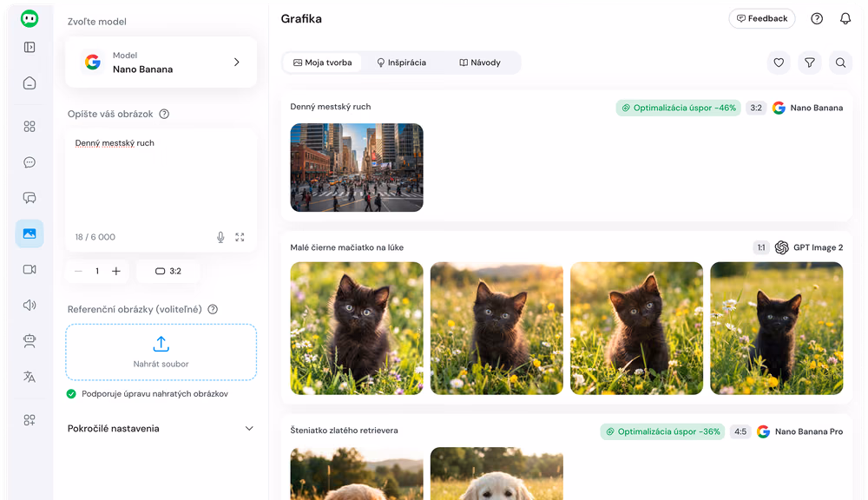Open the search magnifier icon
Image resolution: width=868 pixels, height=500 pixels.
pos(840,62)
